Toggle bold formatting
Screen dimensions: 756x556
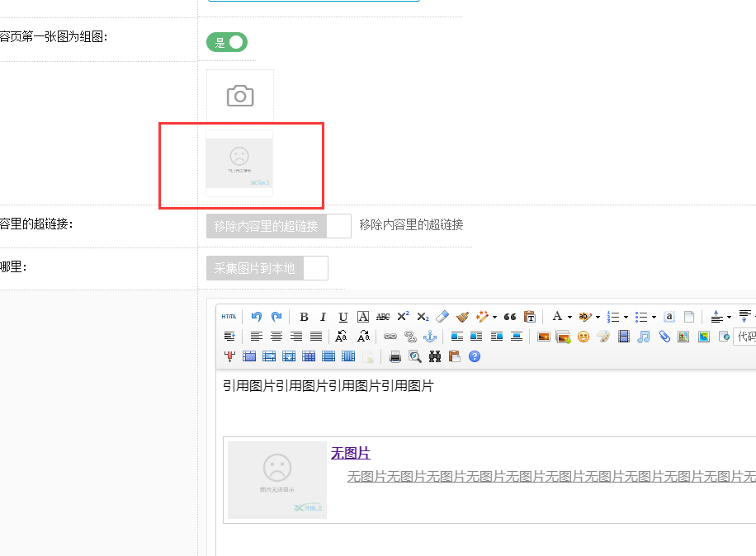point(304,317)
